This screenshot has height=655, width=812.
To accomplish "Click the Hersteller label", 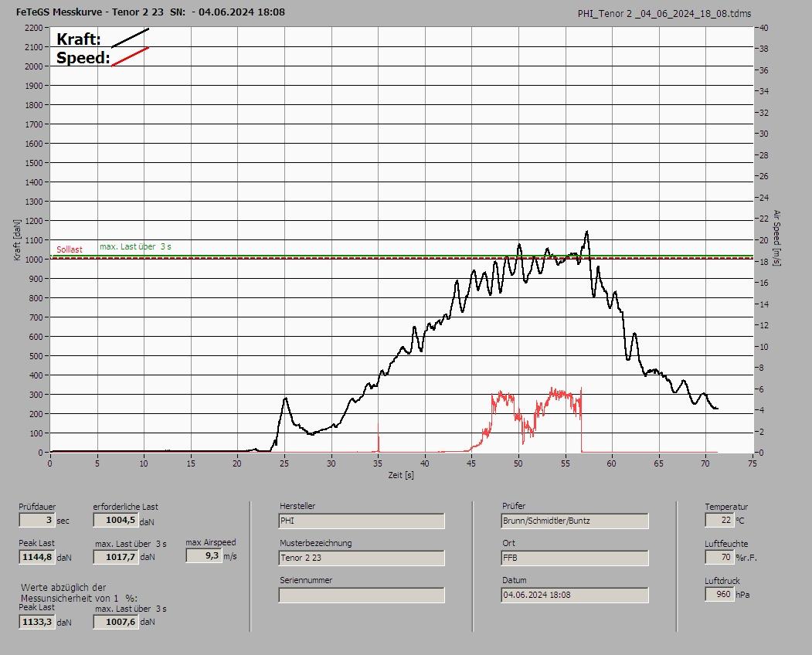I will pyautogui.click(x=297, y=506).
